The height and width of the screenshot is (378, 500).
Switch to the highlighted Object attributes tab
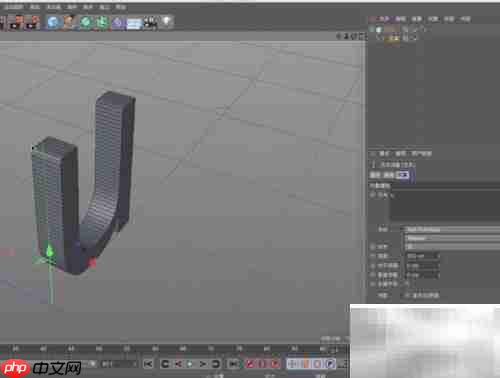point(403,175)
